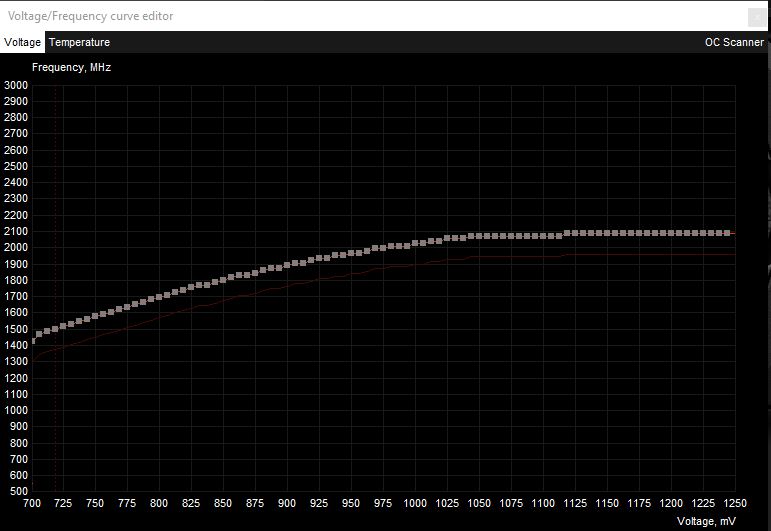The width and height of the screenshot is (771, 531).
Task: Click the "Voltage, mV" axis label
Action: 706,521
